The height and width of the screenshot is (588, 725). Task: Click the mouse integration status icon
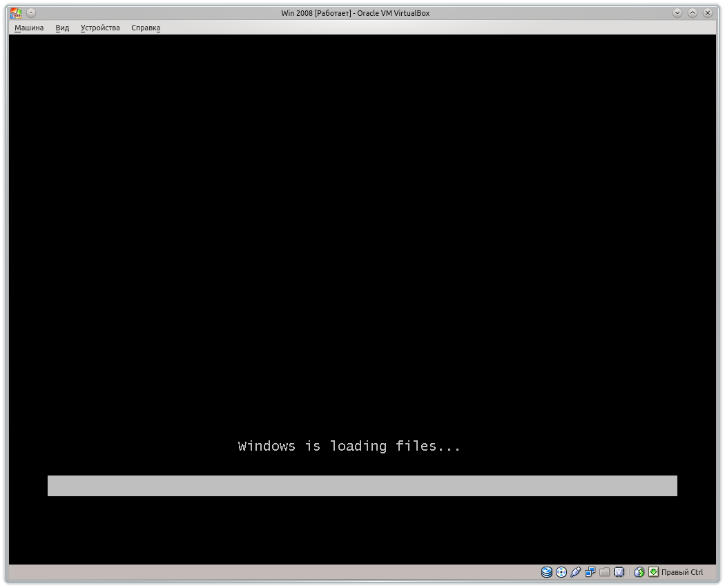click(639, 572)
